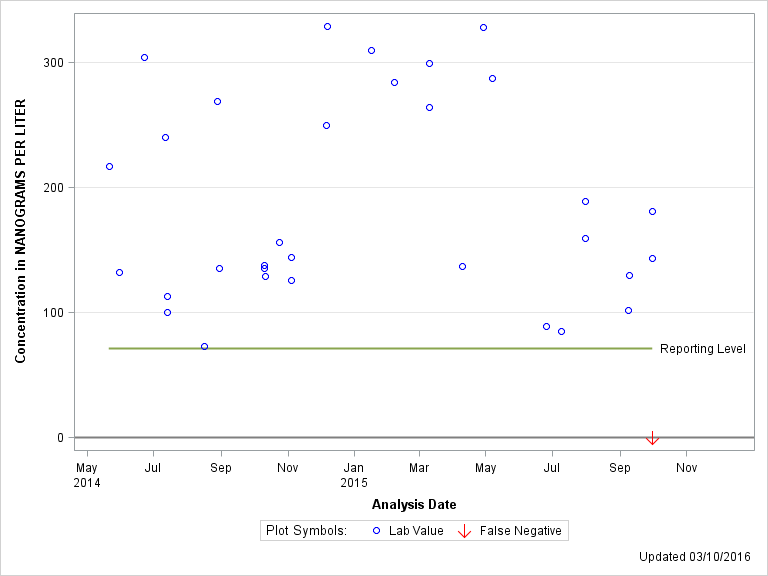The width and height of the screenshot is (768, 576).
Task: Click the red False Negative arrow on the zero line
Action: [652, 438]
